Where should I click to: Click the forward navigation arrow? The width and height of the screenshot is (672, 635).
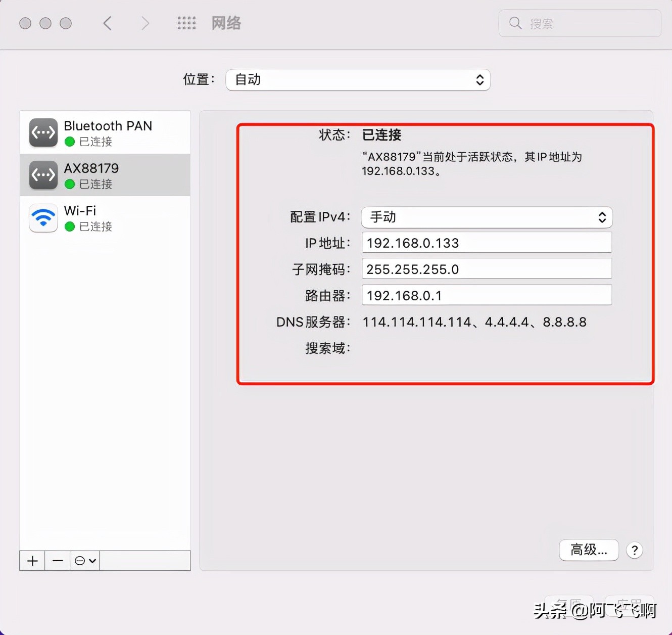point(145,23)
